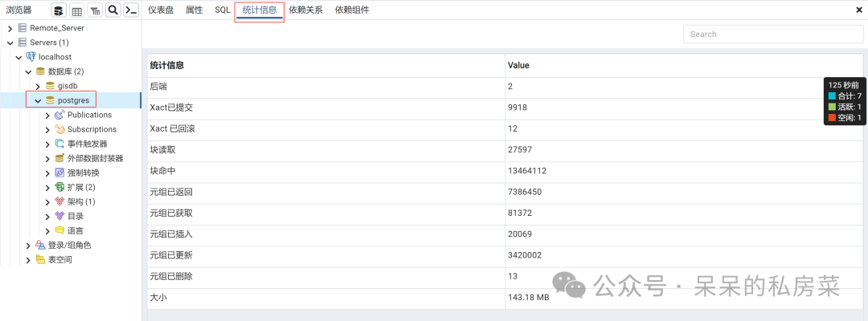Image resolution: width=868 pixels, height=321 pixels.
Task: Click the Servers (1) group icon
Action: 23,42
